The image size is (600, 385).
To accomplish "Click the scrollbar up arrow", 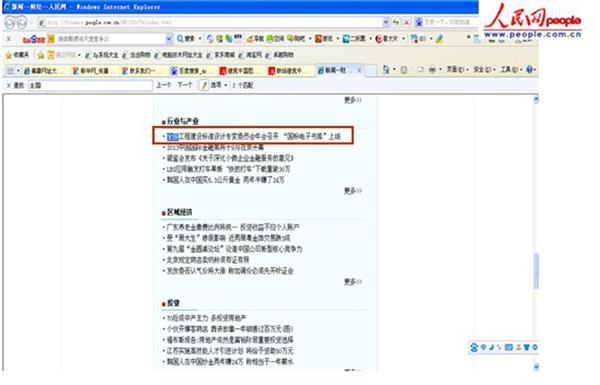I will (x=536, y=100).
